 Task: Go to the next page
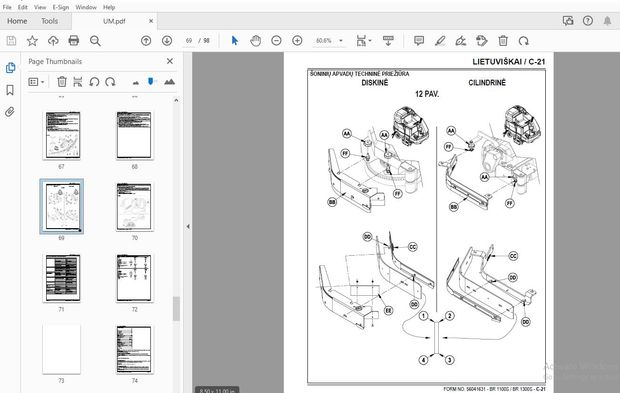(x=167, y=40)
